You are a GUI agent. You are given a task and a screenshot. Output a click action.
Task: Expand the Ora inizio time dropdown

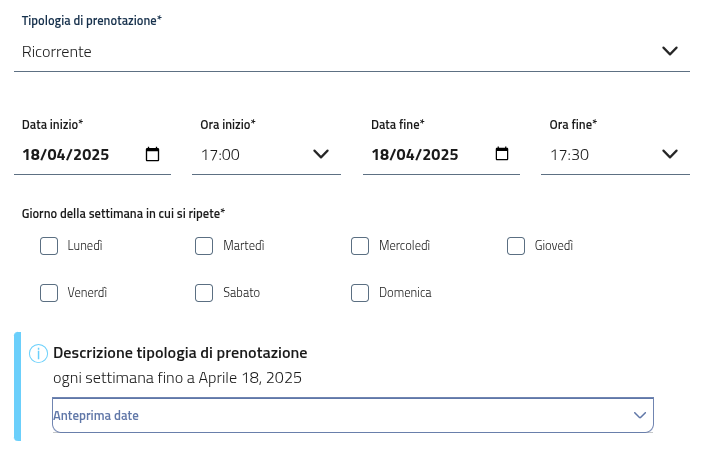[x=265, y=155]
